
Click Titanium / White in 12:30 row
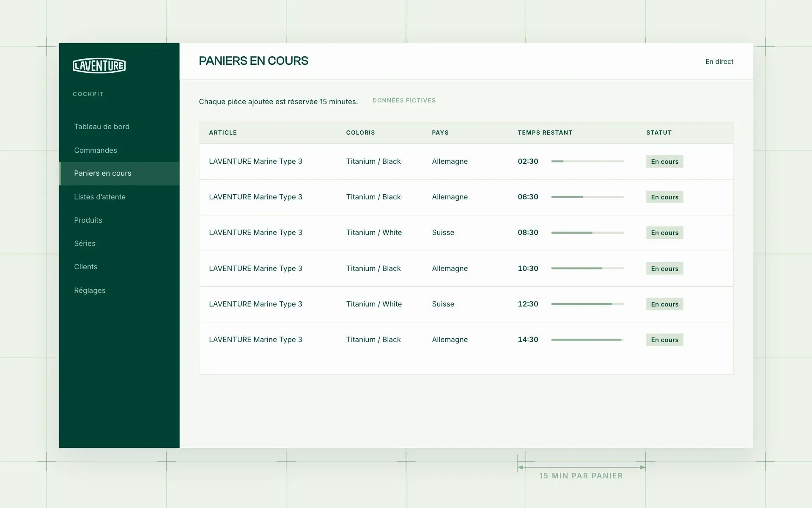click(x=374, y=304)
